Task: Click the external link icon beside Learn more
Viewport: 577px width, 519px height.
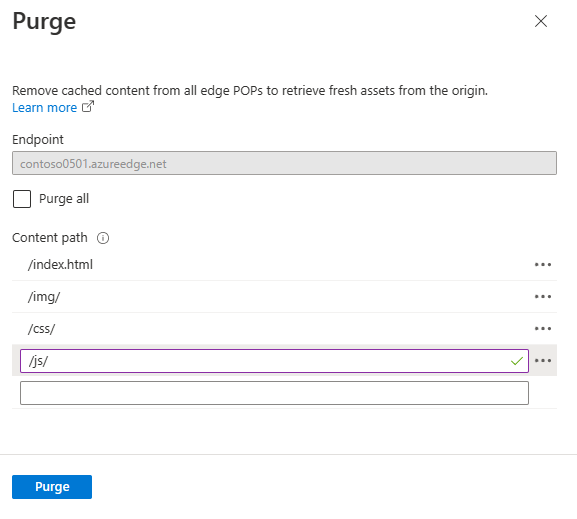Action: (88, 107)
